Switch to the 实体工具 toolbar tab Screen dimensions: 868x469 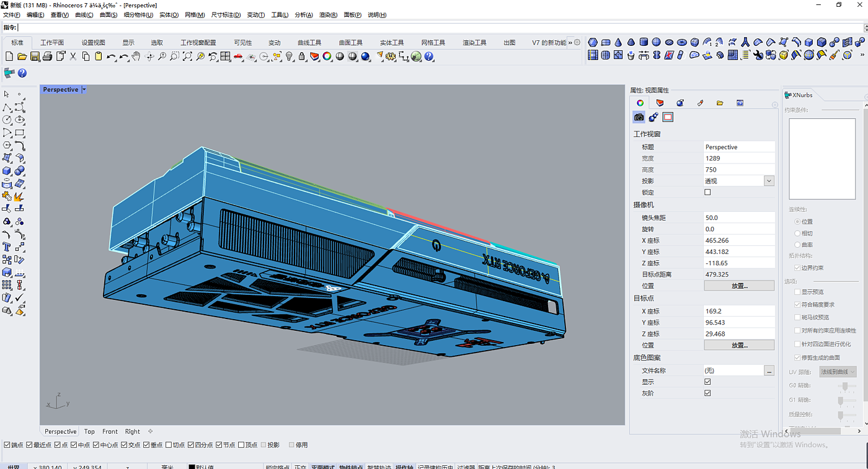click(392, 43)
